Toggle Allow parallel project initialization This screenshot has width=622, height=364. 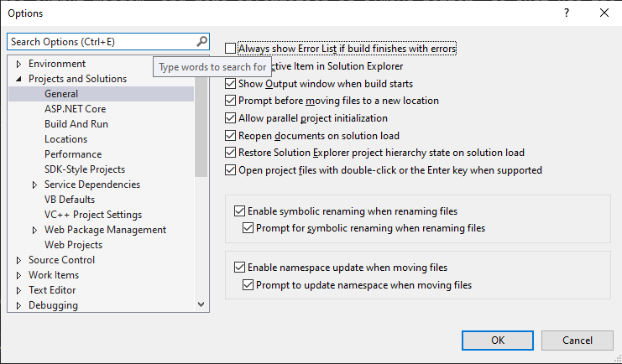230,118
